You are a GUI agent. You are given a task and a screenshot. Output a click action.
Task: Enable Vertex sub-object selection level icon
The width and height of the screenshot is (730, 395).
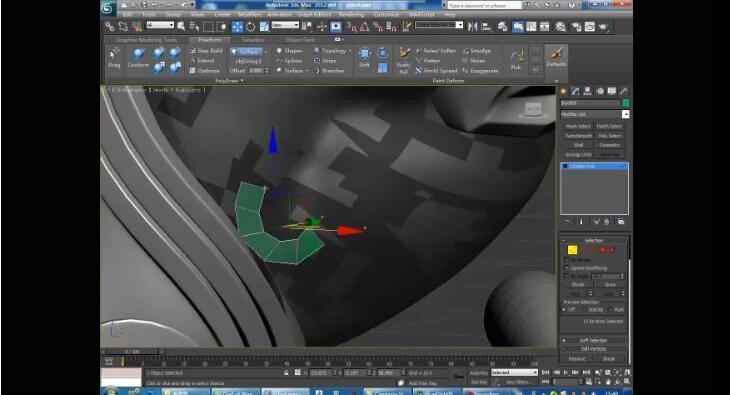tap(572, 250)
